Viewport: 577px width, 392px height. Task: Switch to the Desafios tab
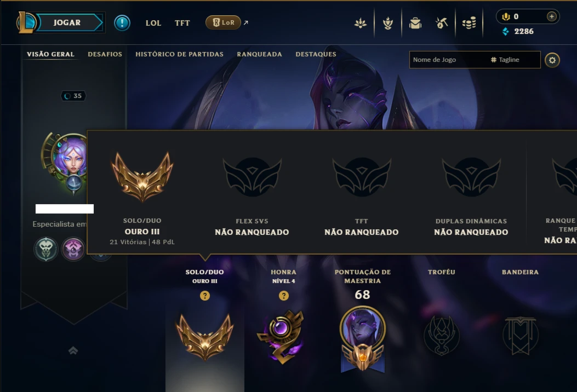point(105,54)
